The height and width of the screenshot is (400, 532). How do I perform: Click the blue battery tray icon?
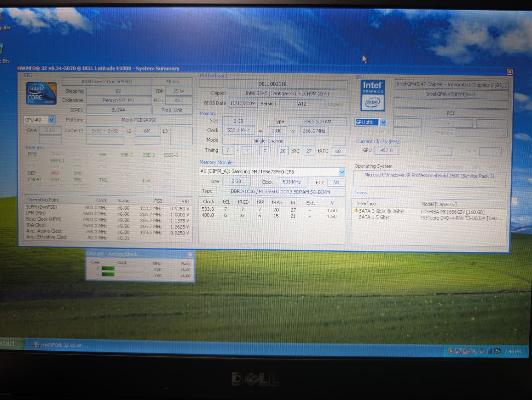(x=490, y=351)
